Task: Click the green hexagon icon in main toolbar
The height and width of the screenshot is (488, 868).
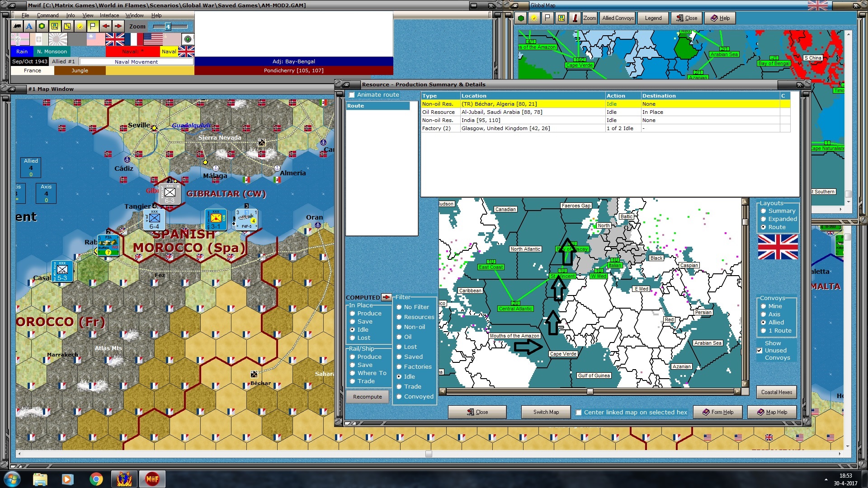Action: (x=42, y=26)
